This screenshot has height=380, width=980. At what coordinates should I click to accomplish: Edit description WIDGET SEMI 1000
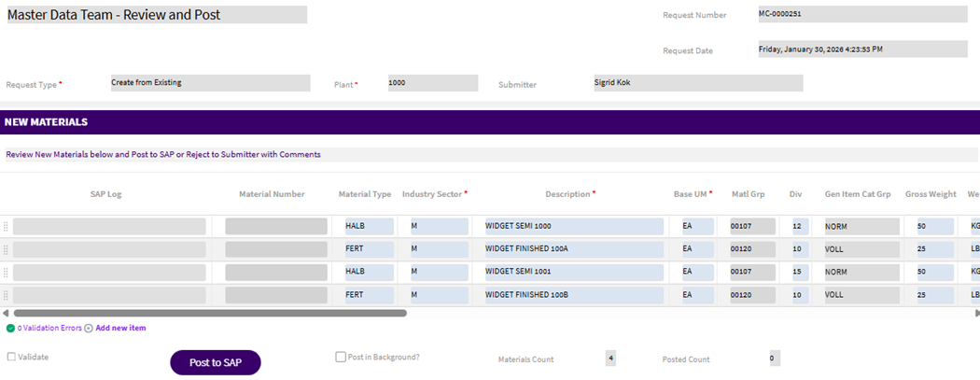pyautogui.click(x=574, y=226)
